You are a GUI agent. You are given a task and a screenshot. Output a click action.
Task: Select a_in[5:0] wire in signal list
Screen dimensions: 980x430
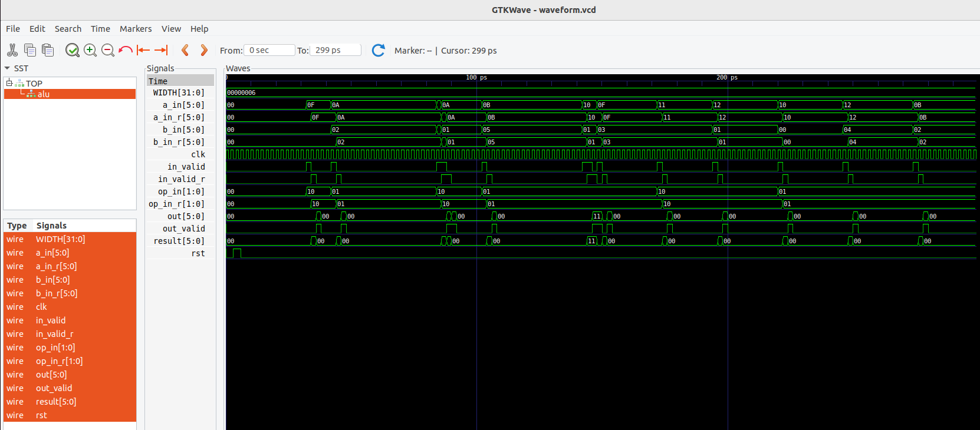tap(70, 253)
